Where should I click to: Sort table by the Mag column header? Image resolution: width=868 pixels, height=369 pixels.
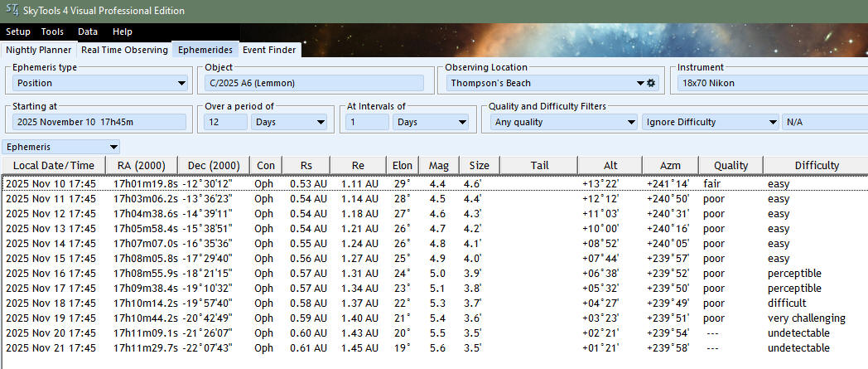tap(439, 165)
